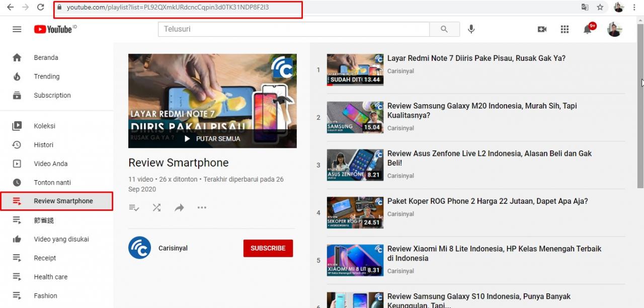Open Trending in the sidebar
The image size is (644, 308).
[56, 76]
